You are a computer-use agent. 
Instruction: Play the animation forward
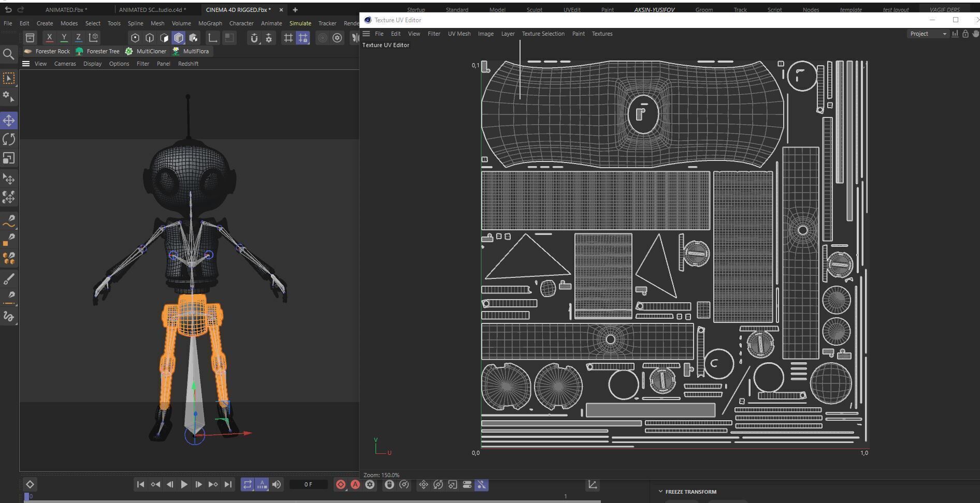coord(184,484)
